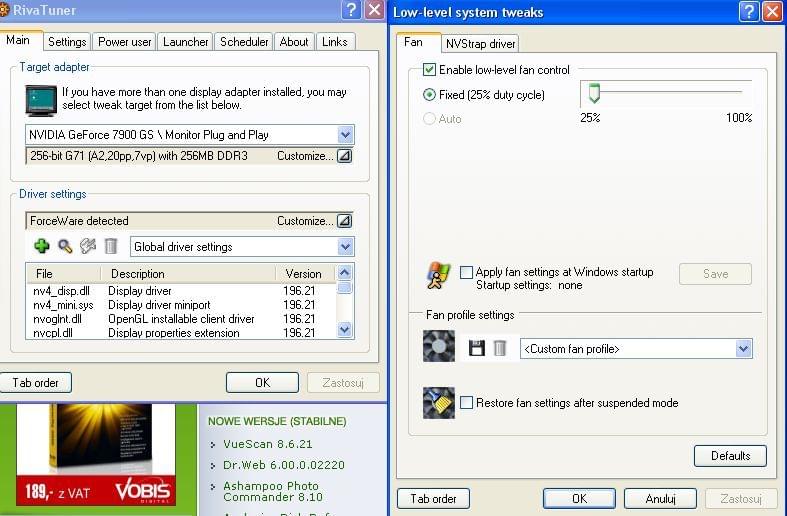Select Fixed (25% duty cycle) radio button
The height and width of the screenshot is (516, 787).
click(429, 94)
